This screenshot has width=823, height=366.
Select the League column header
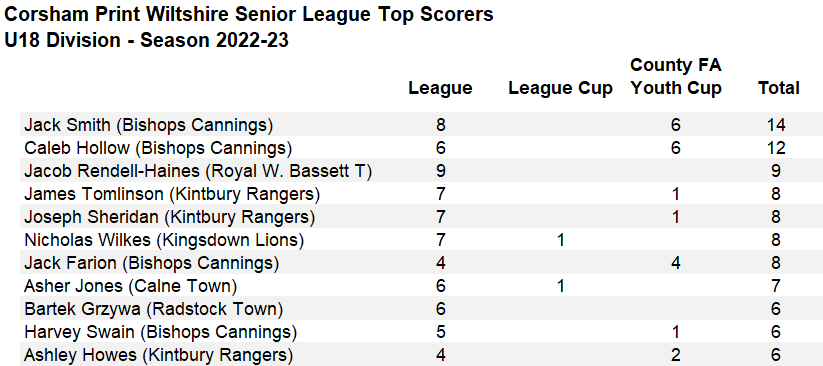tap(440, 88)
